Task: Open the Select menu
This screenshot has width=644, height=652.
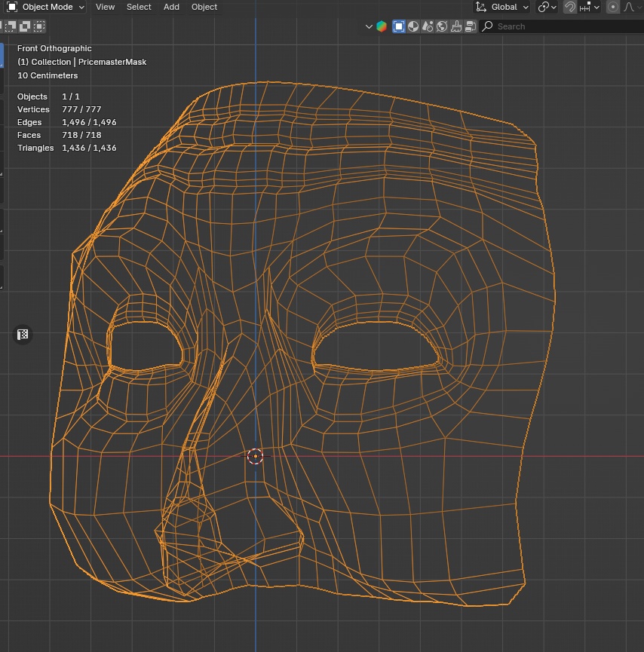Action: coord(139,7)
